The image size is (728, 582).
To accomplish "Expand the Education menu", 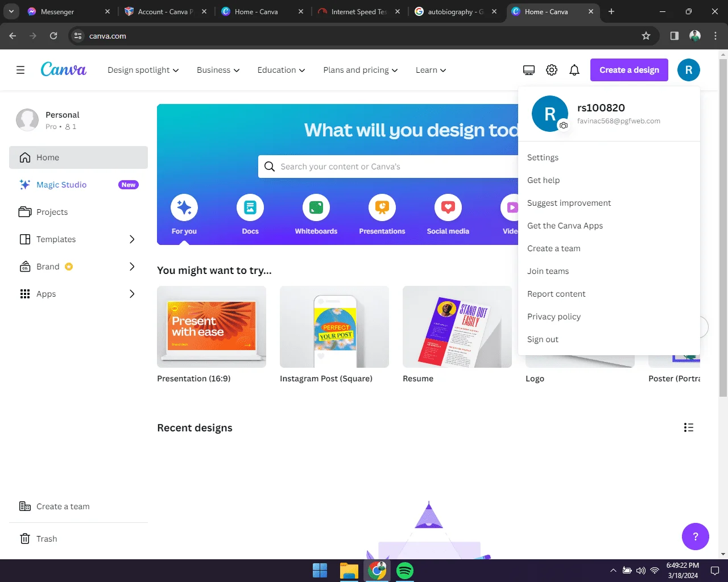I will (282, 70).
